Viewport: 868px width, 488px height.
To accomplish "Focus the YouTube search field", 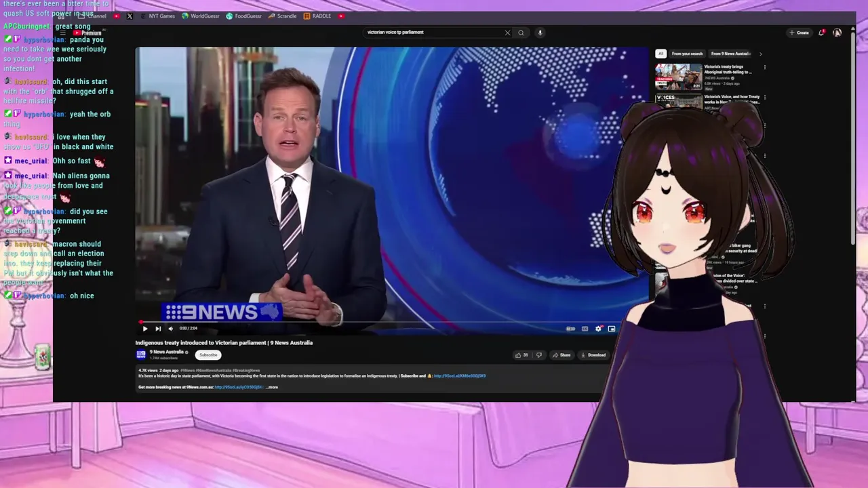I will (434, 33).
